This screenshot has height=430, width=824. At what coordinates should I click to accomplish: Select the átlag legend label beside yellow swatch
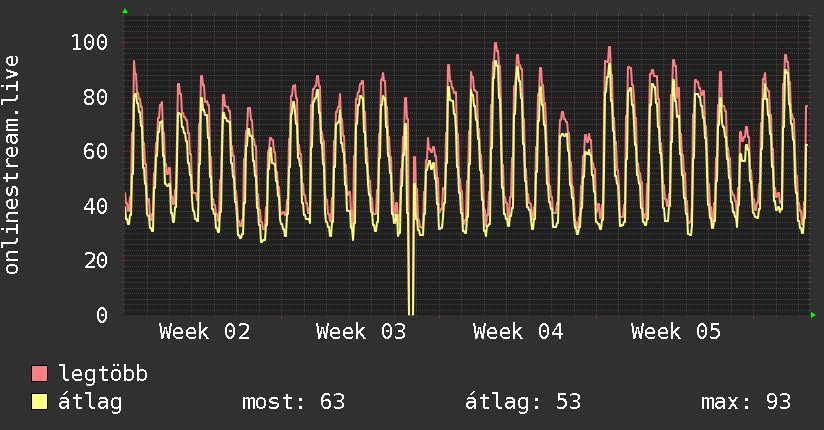[x=90, y=402]
